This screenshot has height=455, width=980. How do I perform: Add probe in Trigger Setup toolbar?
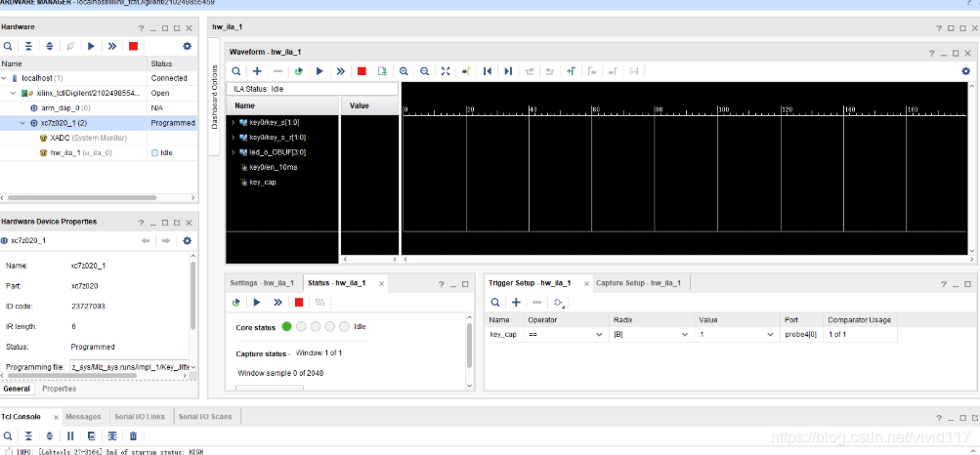point(516,302)
